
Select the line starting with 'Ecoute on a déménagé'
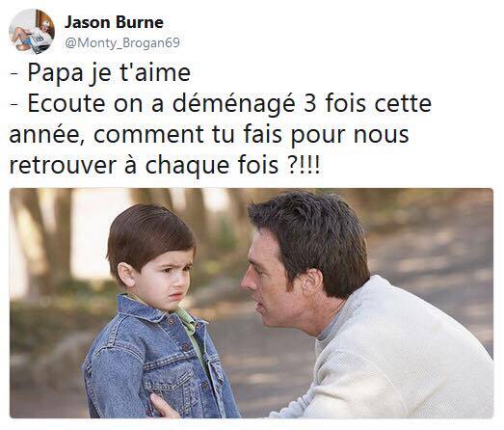[x=221, y=104]
